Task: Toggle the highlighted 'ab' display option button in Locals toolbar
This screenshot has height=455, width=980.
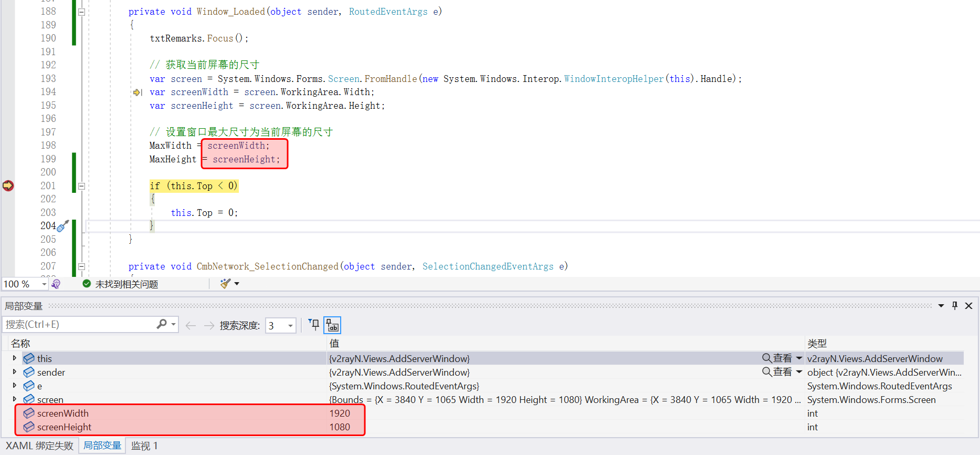Action: coord(332,325)
